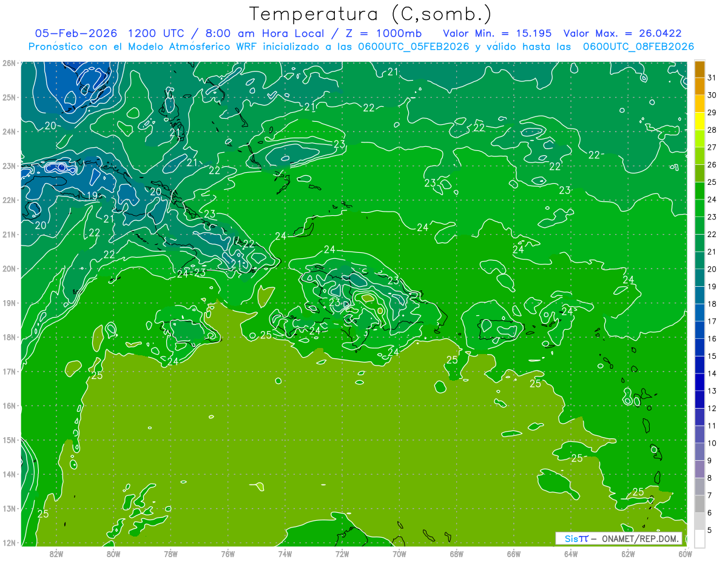The image size is (728, 562).
Task: Click the '82W' longitude axis label
Action: [x=56, y=554]
